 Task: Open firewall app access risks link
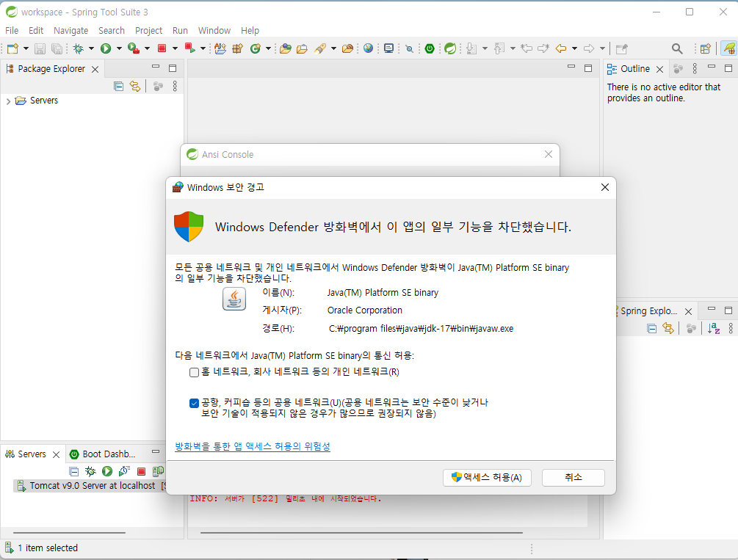[x=253, y=446]
